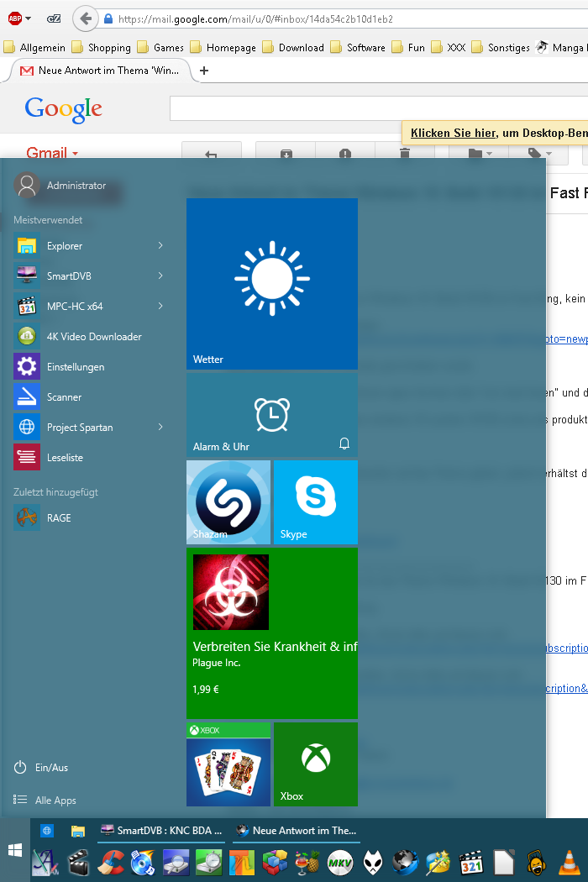Open the Plague Inc. store tile
Viewport: 588px width, 882px height.
tap(272, 633)
